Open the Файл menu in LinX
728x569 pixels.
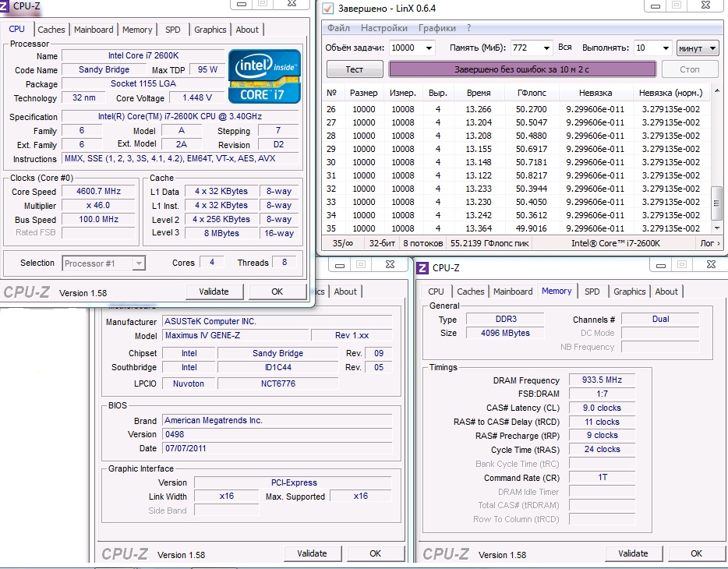coord(338,28)
